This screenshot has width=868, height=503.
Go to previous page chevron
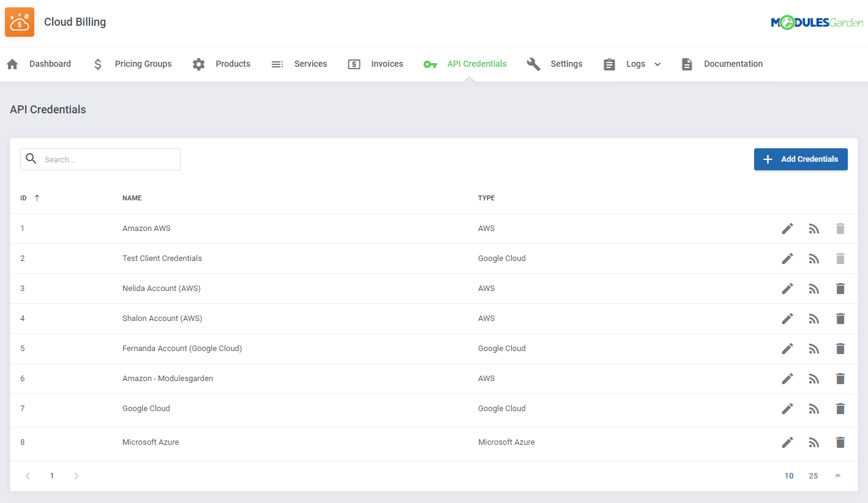(x=28, y=476)
